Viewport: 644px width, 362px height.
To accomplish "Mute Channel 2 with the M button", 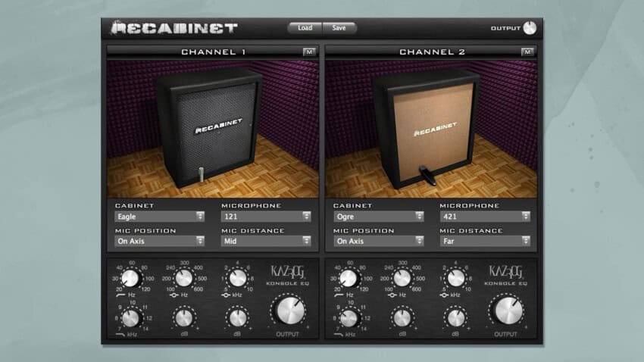I will click(527, 52).
